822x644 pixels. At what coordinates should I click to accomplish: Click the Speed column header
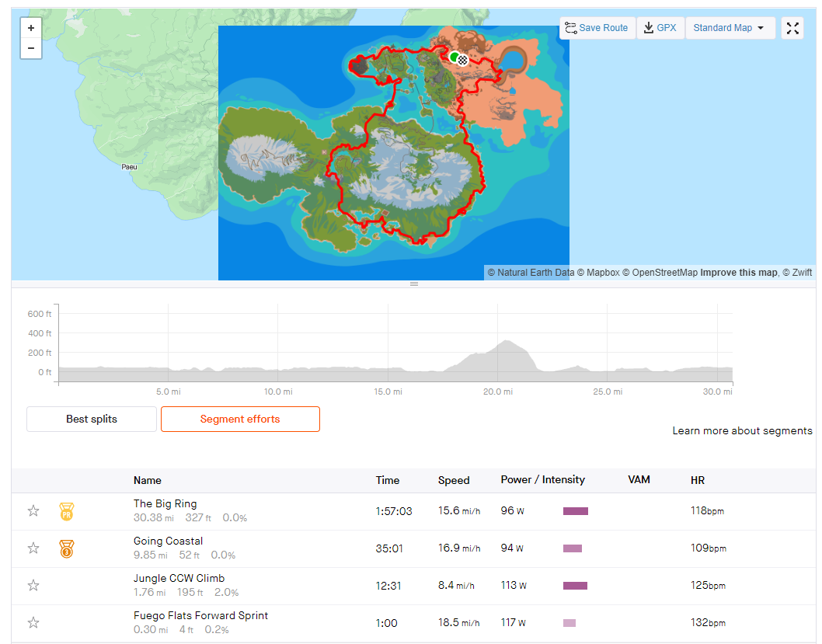pyautogui.click(x=454, y=480)
